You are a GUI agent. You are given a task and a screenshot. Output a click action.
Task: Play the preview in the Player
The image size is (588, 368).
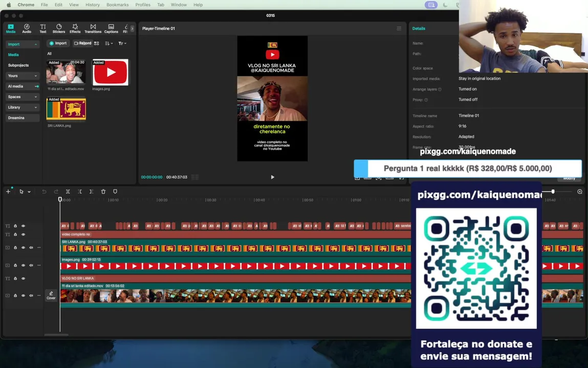pyautogui.click(x=272, y=177)
